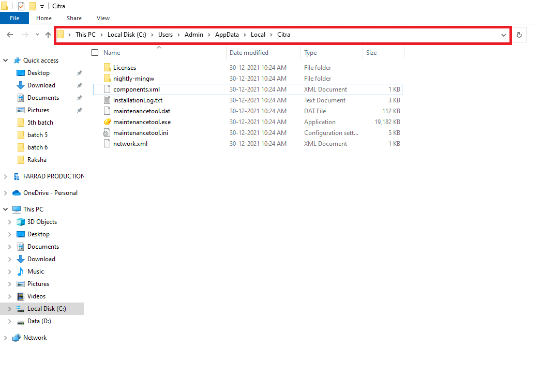Sort files by Date modified column
The width and height of the screenshot is (541, 392).
[x=249, y=53]
